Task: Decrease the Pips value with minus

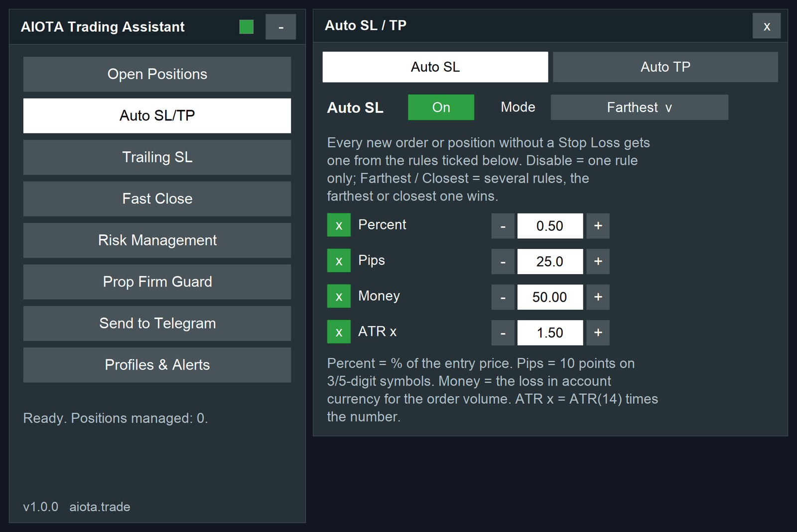Action: pos(503,261)
